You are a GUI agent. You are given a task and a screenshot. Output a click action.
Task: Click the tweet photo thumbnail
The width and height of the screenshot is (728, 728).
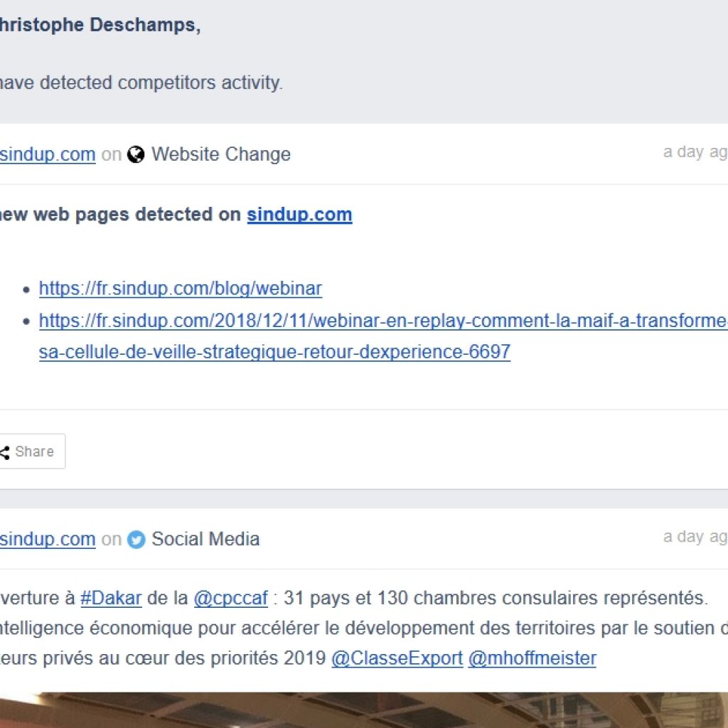(364, 710)
